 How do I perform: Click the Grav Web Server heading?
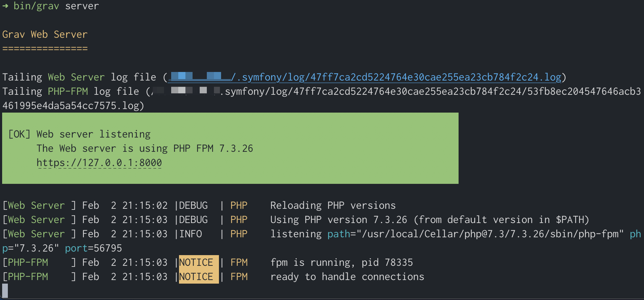(45, 35)
